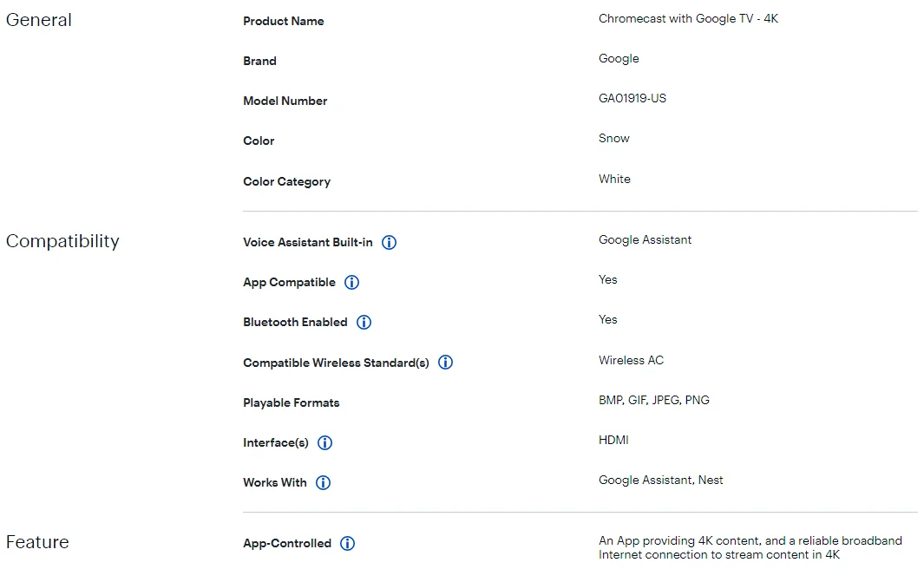Open info icon beside Voice Assistant Built-in
This screenshot has width=924, height=569.
click(389, 242)
